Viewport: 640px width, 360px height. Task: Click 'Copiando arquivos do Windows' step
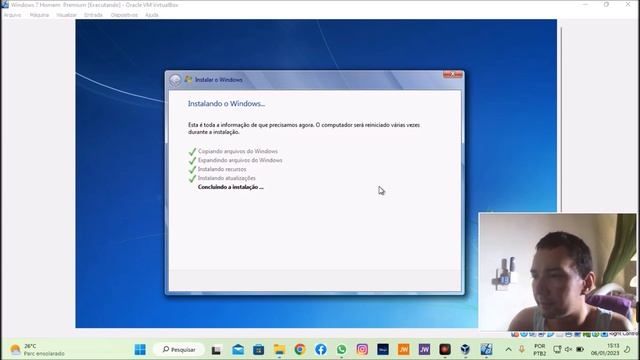tap(238, 151)
